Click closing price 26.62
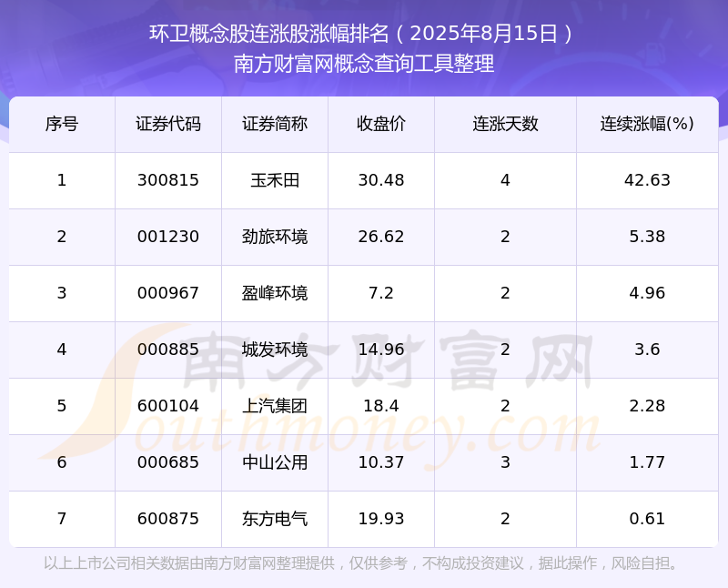The image size is (728, 588). pyautogui.click(x=380, y=237)
